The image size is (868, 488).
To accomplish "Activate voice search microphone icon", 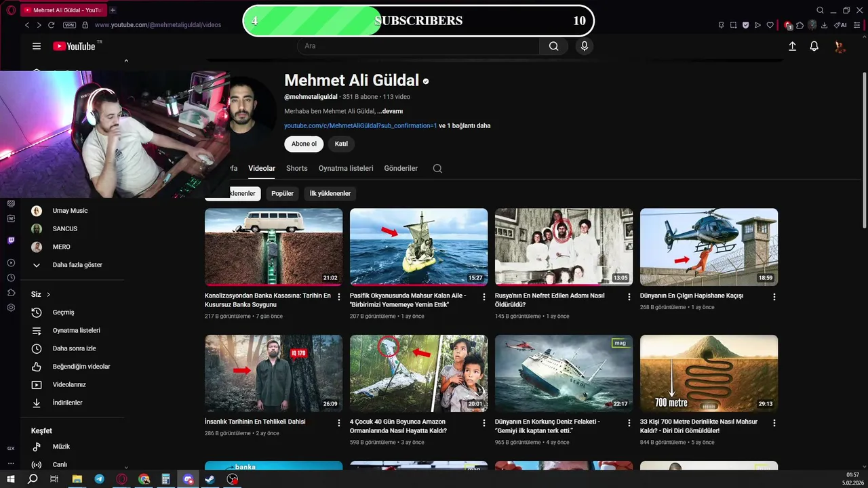I will [x=585, y=46].
